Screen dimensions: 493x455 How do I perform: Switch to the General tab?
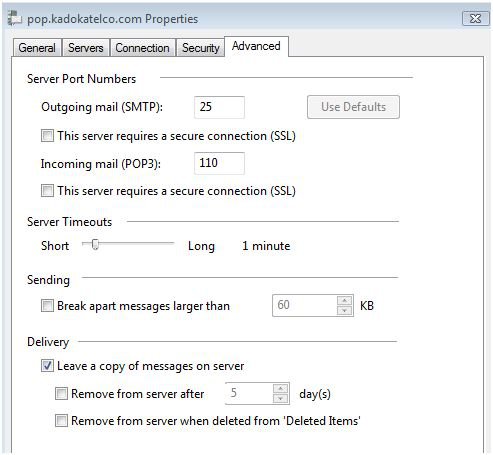[x=37, y=48]
